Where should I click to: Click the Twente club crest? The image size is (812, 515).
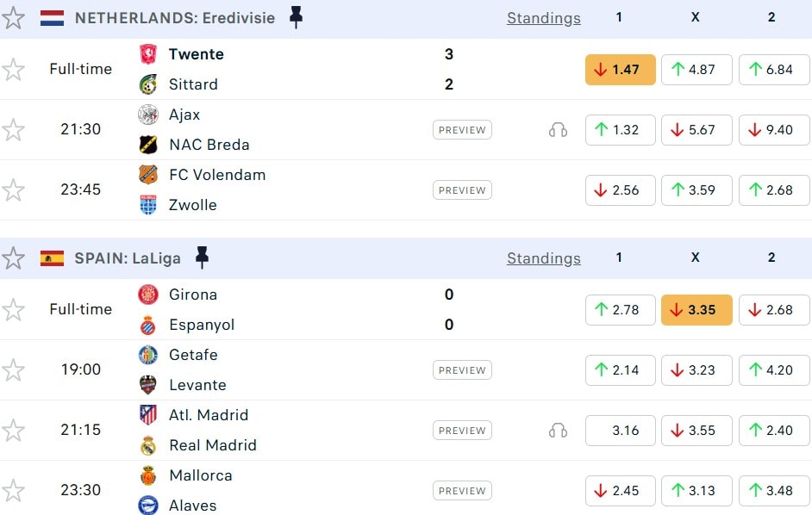click(x=148, y=54)
